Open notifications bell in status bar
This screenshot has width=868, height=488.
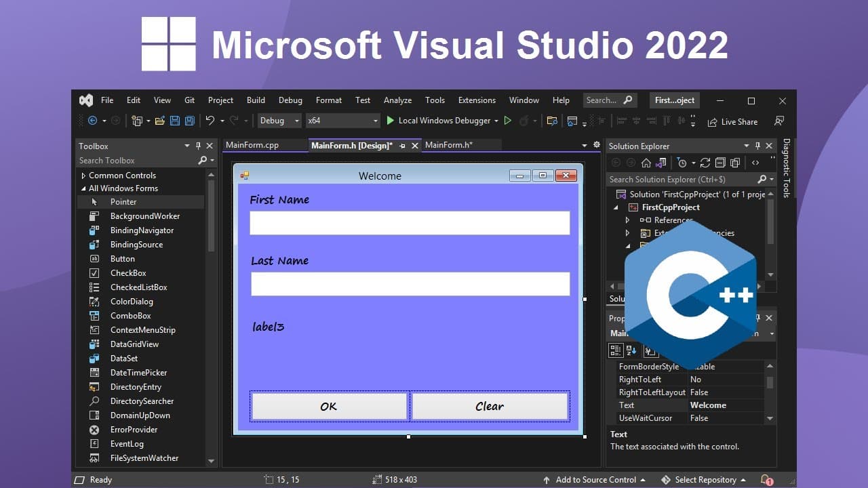click(x=766, y=480)
